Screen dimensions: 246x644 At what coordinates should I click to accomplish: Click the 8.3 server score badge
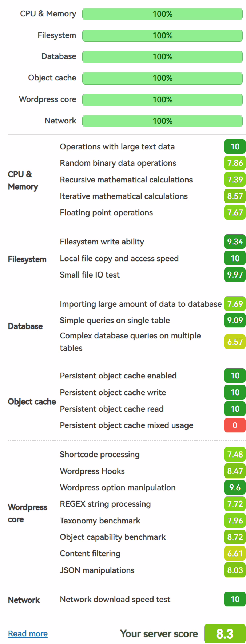pyautogui.click(x=225, y=633)
